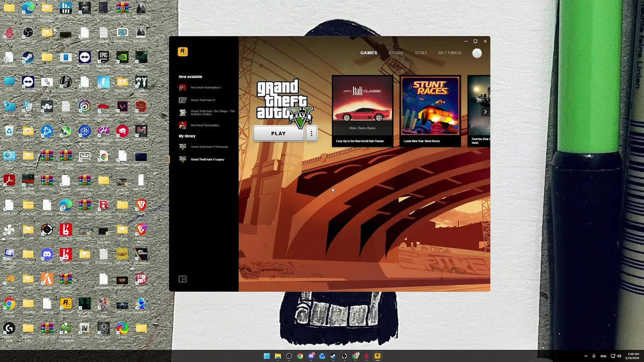Select the Control Panel desktop icon
The height and width of the screenshot is (362, 644).
tap(10, 159)
